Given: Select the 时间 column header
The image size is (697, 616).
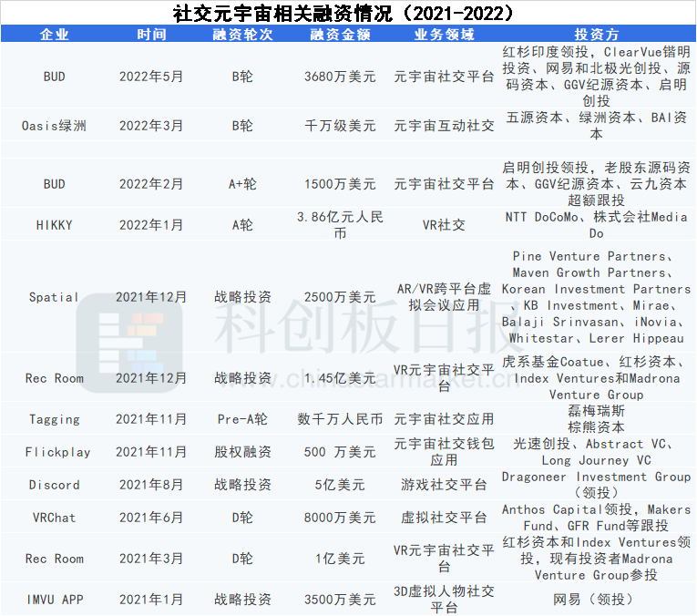Looking at the screenshot, I should (x=151, y=35).
